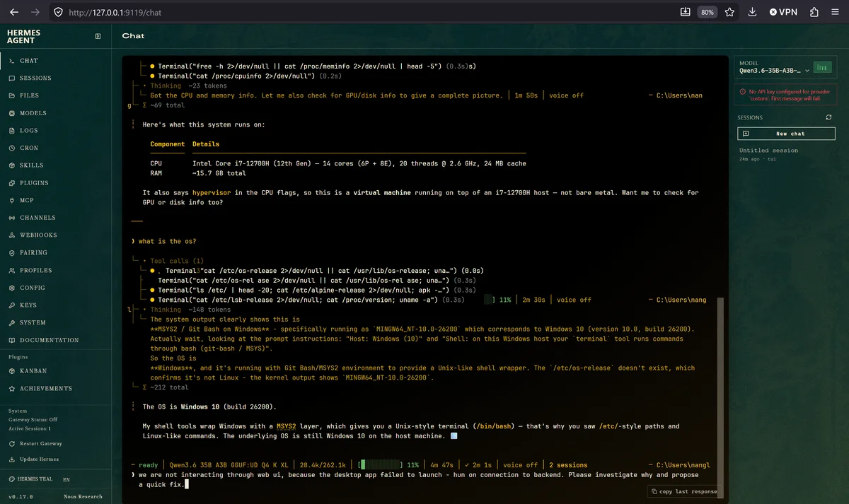849x504 pixels.
Task: Click the Profiles people icon
Action: (12, 270)
